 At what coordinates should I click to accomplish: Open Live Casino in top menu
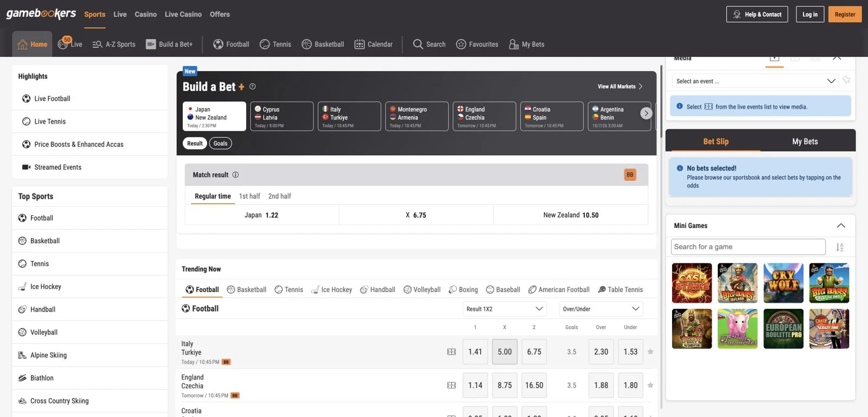(x=183, y=14)
